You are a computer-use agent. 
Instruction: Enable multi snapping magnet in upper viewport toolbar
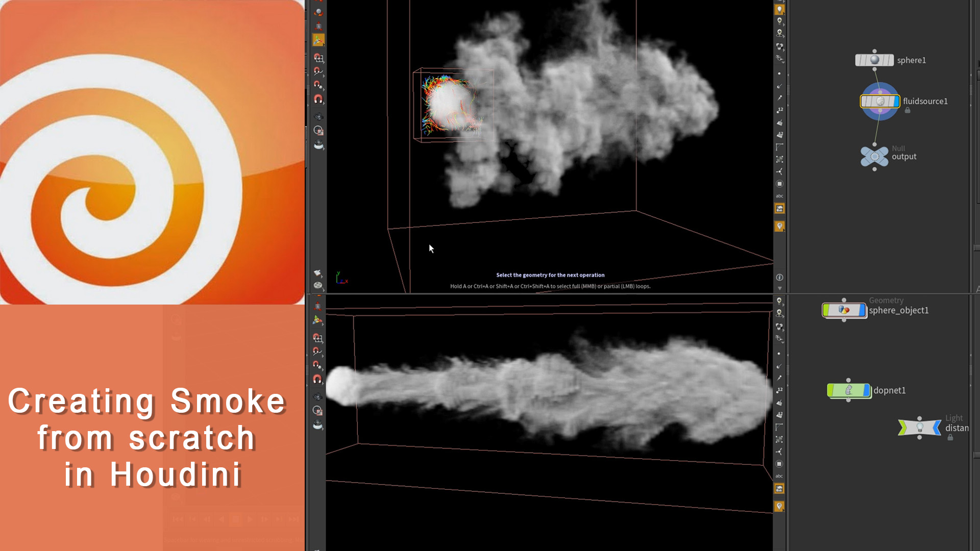tap(318, 99)
